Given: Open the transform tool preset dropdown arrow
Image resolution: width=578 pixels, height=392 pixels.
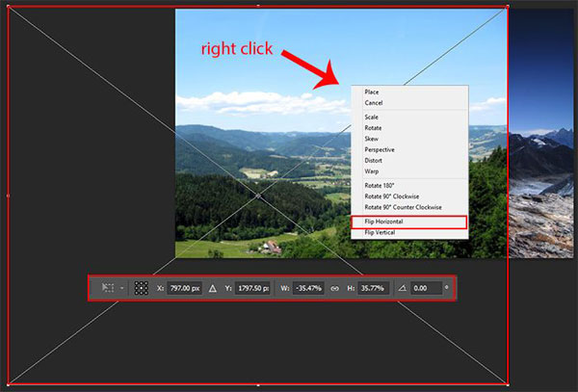Looking at the screenshot, I should coord(122,287).
